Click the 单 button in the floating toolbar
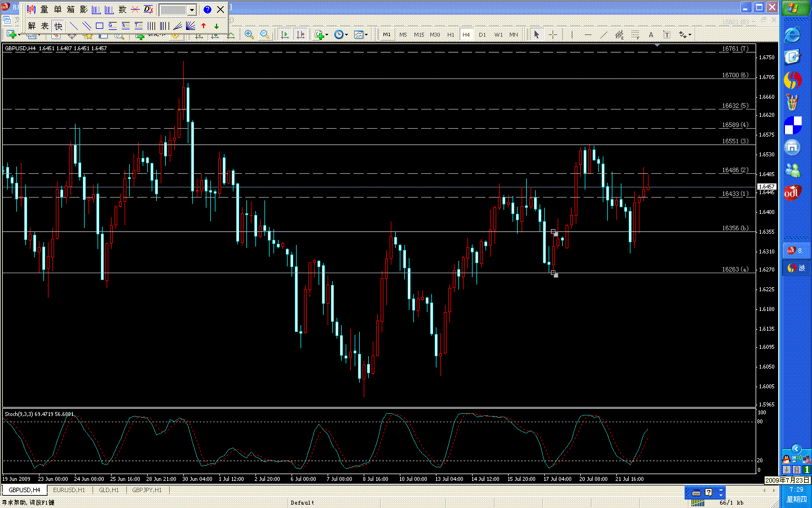The height and width of the screenshot is (508, 812). [58, 10]
